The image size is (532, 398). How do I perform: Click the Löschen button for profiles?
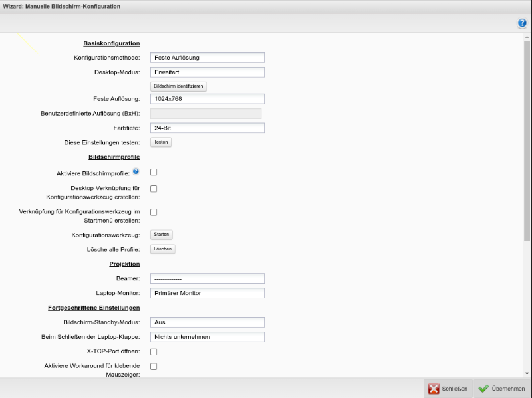(162, 249)
